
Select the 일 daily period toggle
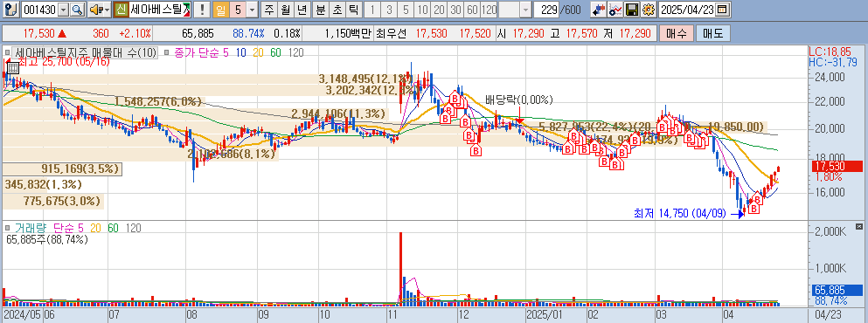click(220, 10)
